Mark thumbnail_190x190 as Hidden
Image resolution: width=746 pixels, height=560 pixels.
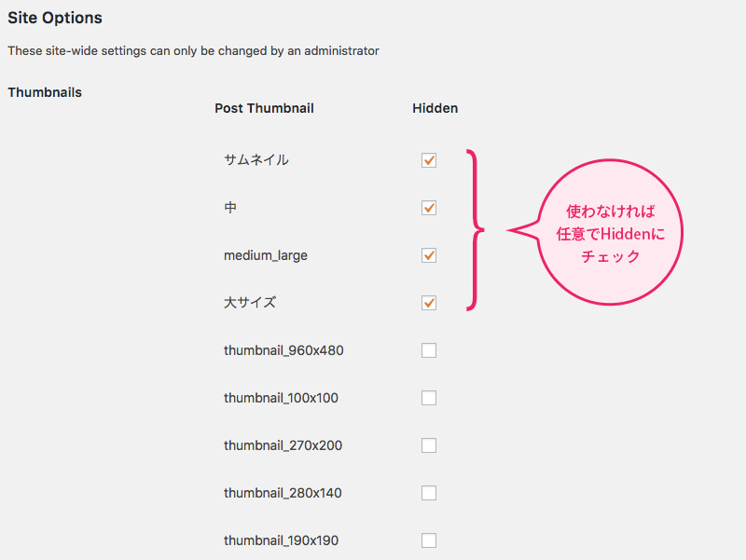[429, 540]
